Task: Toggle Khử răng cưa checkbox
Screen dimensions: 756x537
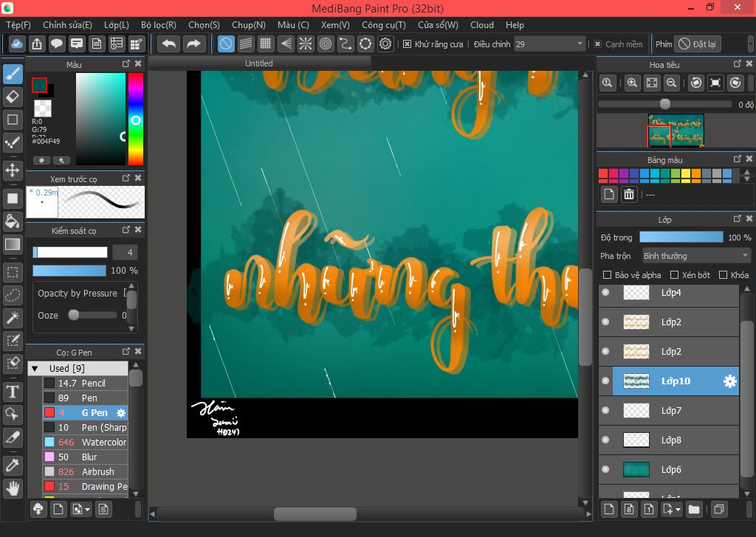Action: [x=407, y=44]
